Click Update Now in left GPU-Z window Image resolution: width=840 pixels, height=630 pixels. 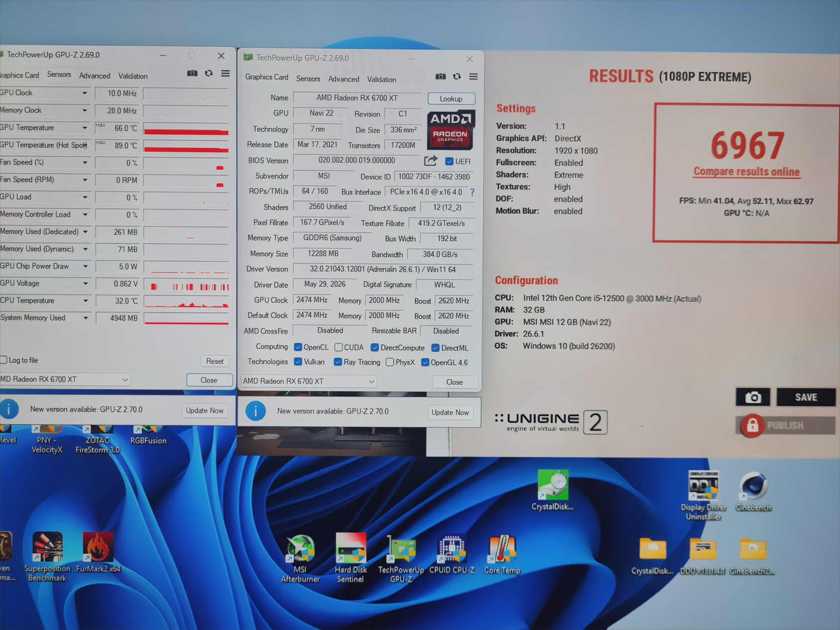[204, 410]
